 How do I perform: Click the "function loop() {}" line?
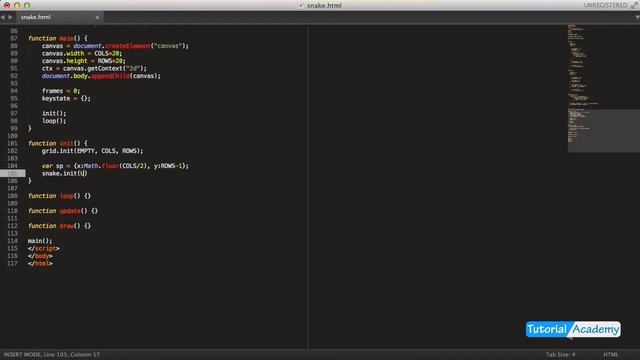tap(59, 196)
